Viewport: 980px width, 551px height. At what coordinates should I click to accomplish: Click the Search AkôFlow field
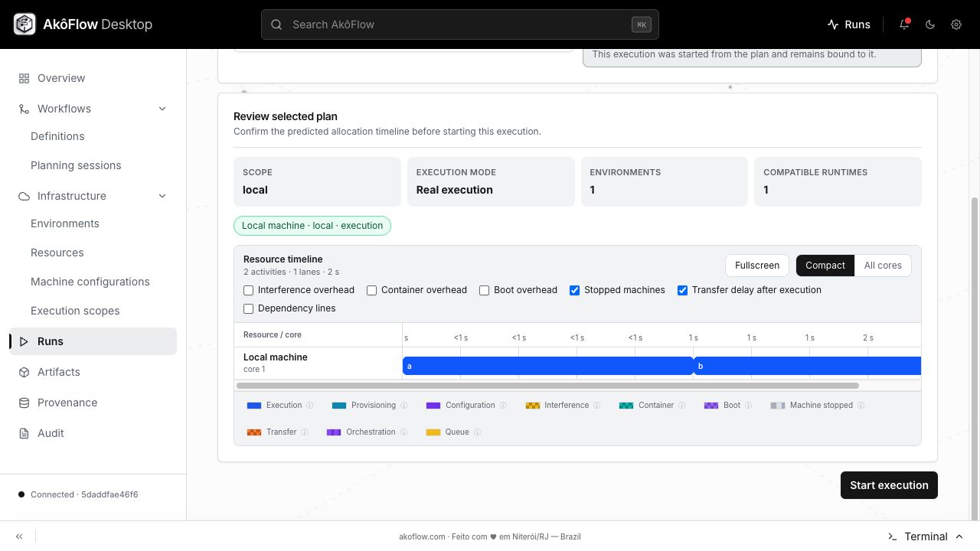[460, 24]
